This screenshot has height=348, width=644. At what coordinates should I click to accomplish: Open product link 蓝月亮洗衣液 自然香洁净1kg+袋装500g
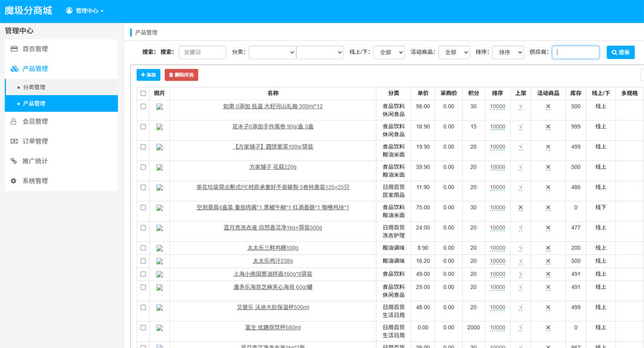272,228
